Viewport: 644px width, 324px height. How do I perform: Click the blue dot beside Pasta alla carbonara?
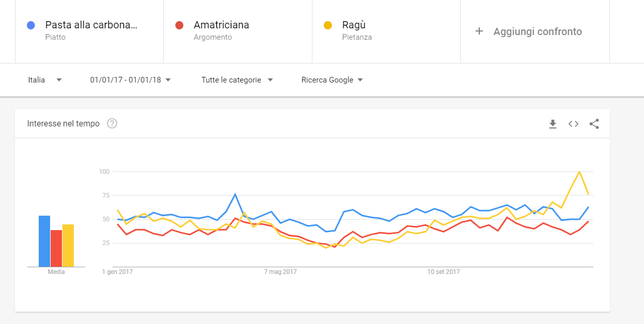(x=31, y=25)
